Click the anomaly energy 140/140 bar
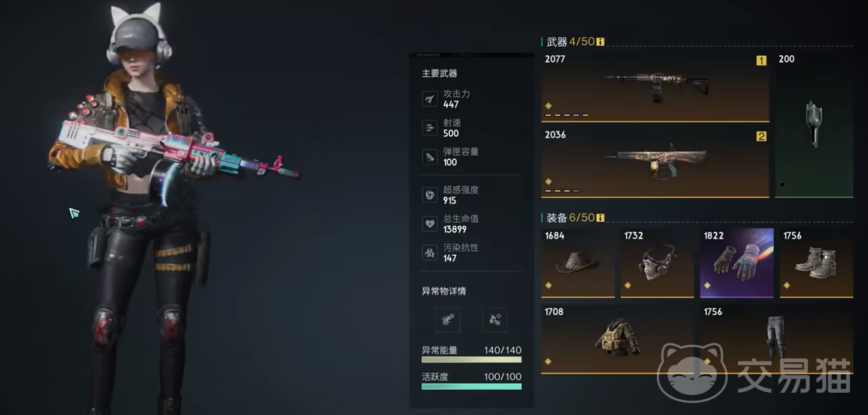Screen dimensions: 868x415 [471, 360]
